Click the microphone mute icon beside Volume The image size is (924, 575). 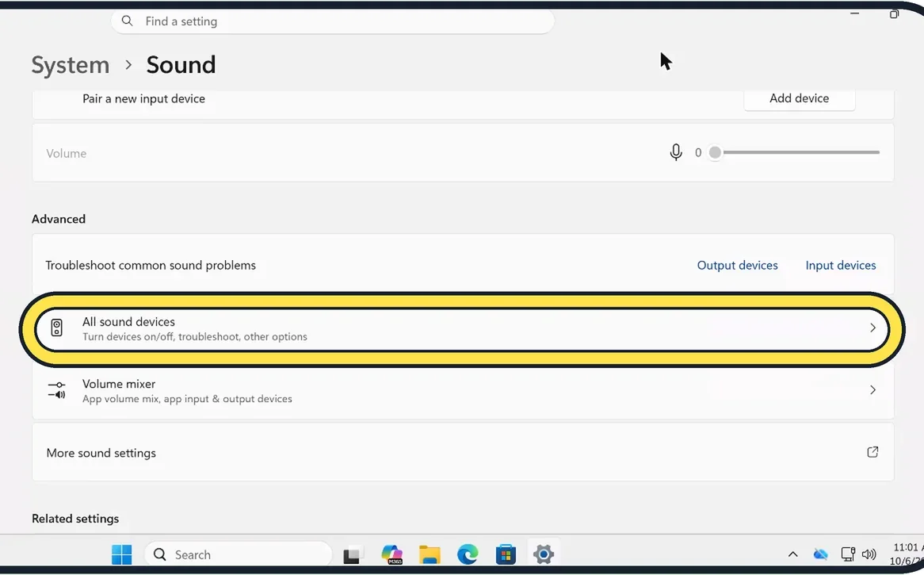tap(676, 152)
